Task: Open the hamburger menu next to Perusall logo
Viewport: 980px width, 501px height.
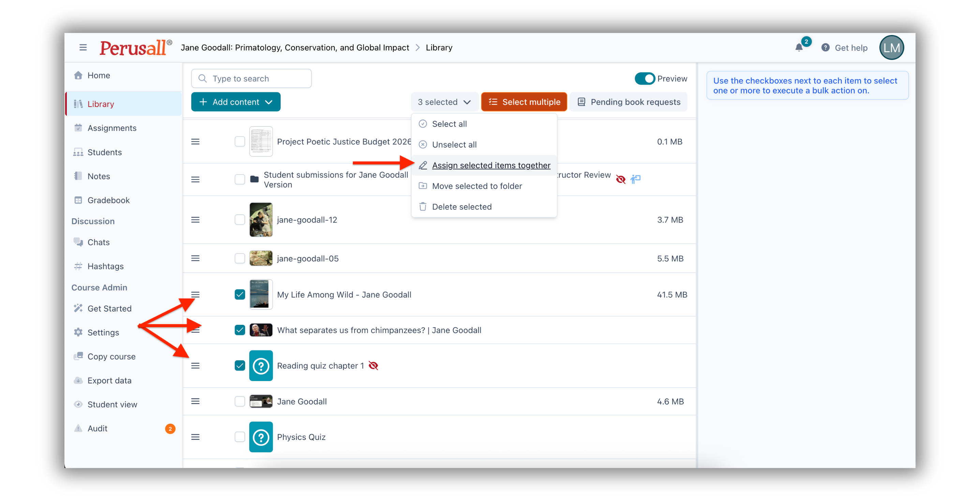Action: (83, 47)
